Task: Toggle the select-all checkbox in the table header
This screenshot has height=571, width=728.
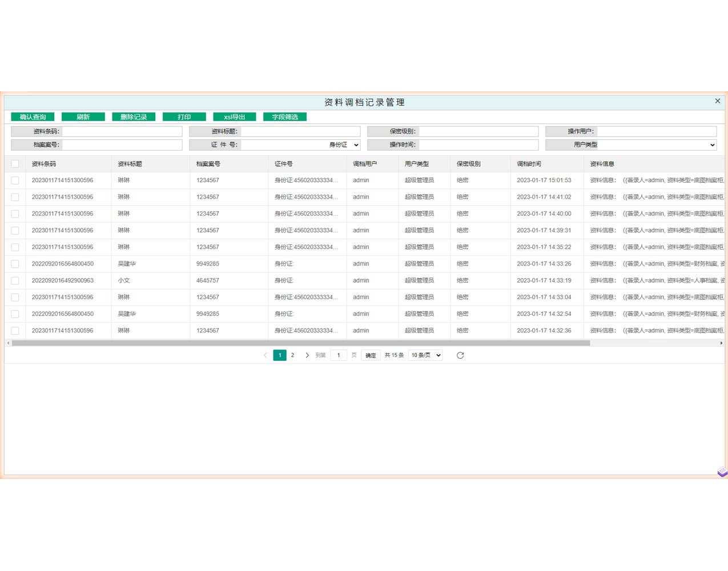Action: point(15,164)
